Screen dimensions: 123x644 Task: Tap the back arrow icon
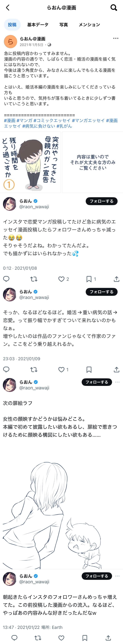tap(8, 8)
